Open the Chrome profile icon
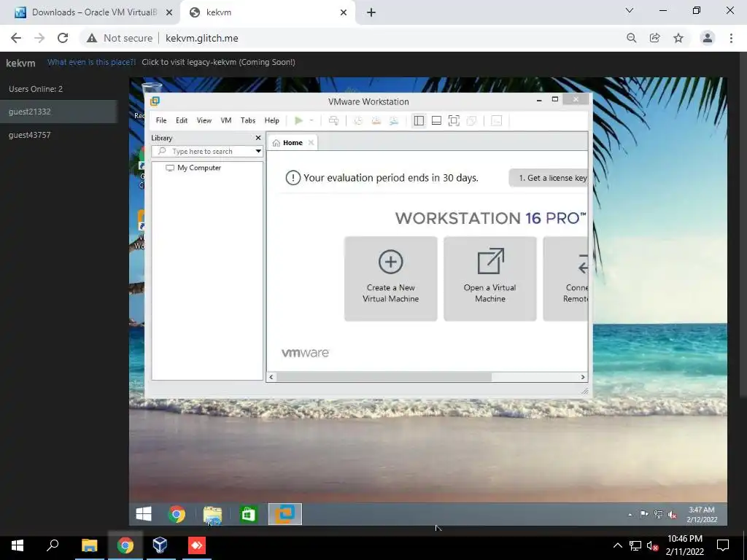The image size is (747, 560). point(708,38)
